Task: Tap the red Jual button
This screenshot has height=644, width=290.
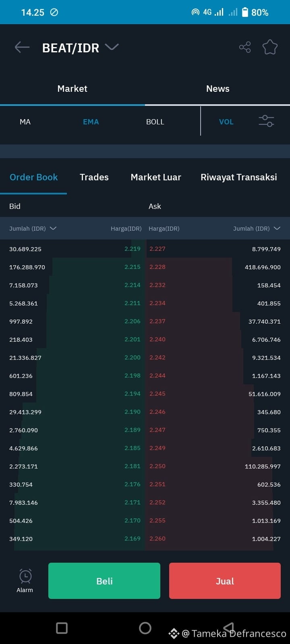Action: point(225,581)
